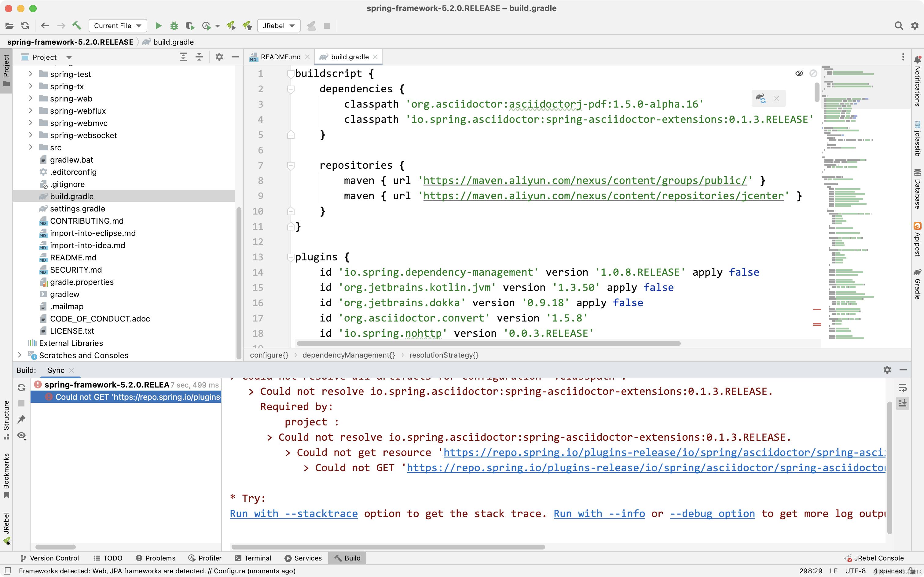Image resolution: width=924 pixels, height=577 pixels.
Task: Open the Terminal tool window tab
Action: [x=253, y=558]
